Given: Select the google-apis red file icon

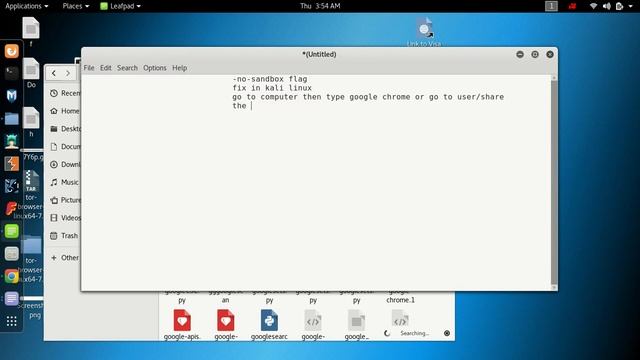Looking at the screenshot, I should click(182, 320).
